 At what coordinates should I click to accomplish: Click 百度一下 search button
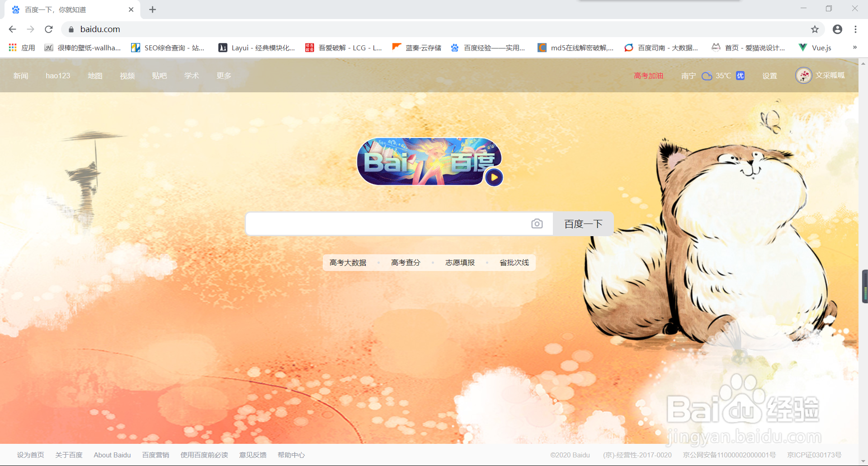click(x=583, y=223)
